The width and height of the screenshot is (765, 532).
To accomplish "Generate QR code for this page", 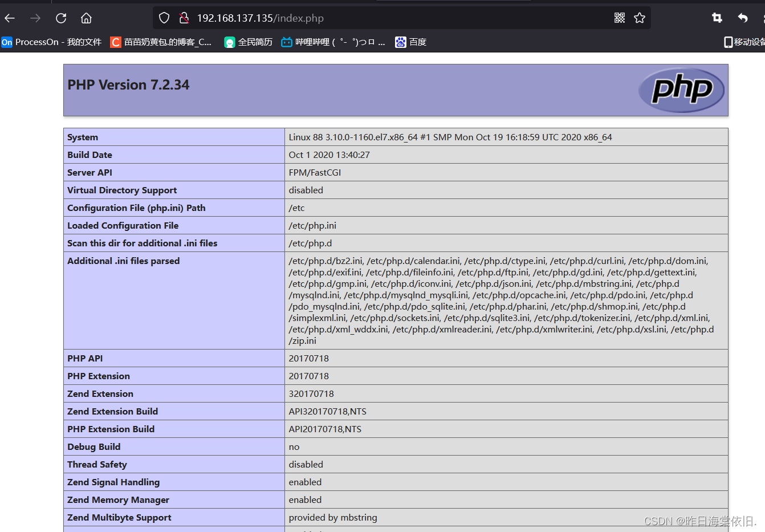I will click(x=620, y=18).
